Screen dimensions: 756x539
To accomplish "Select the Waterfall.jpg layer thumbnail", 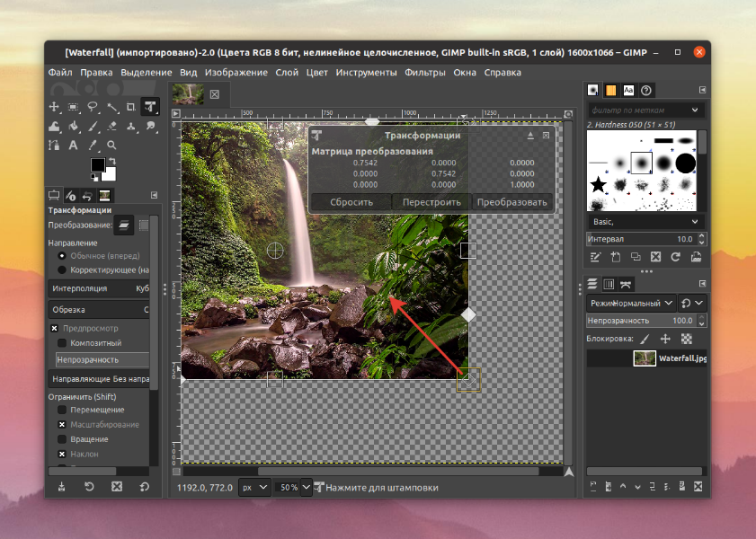I will coord(645,358).
